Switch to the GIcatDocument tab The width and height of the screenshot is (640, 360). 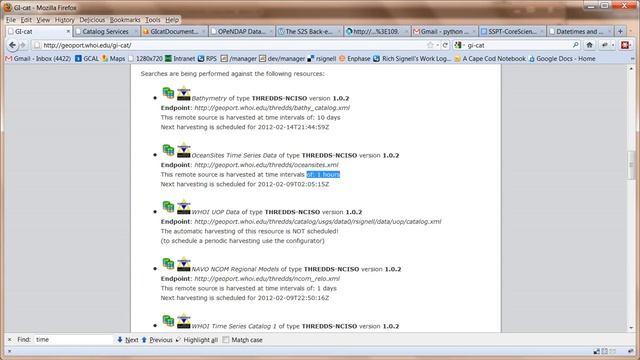(175, 31)
